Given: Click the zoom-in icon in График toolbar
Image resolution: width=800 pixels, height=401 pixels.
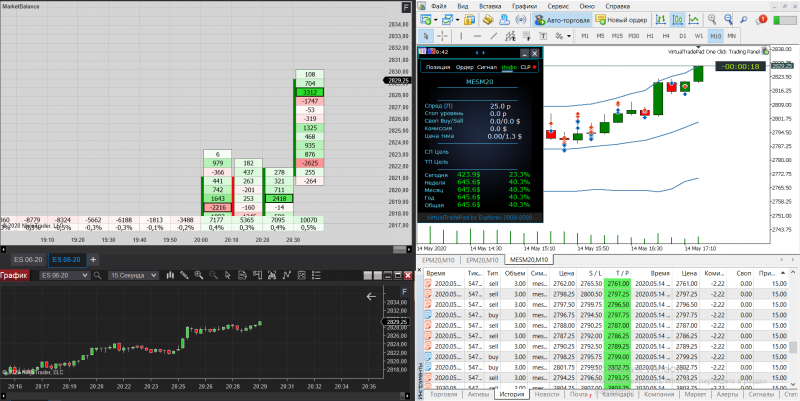Looking at the screenshot, I should tap(198, 275).
